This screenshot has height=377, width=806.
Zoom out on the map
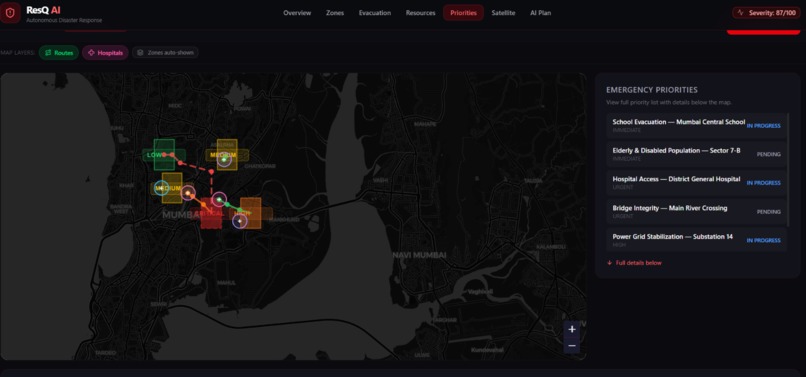point(572,346)
